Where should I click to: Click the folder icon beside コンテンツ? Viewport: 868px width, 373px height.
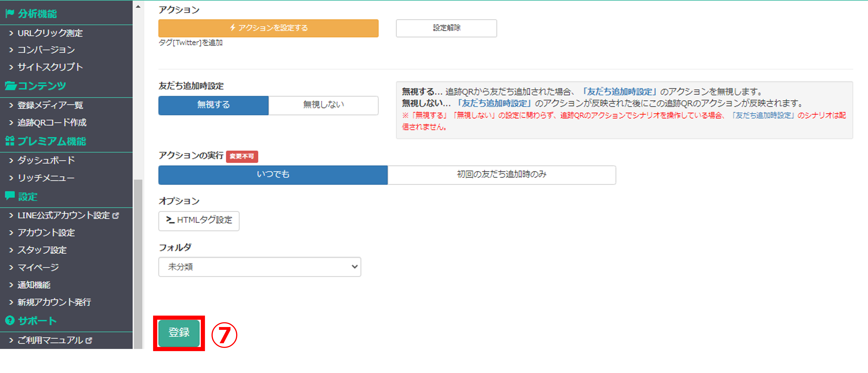pos(11,86)
